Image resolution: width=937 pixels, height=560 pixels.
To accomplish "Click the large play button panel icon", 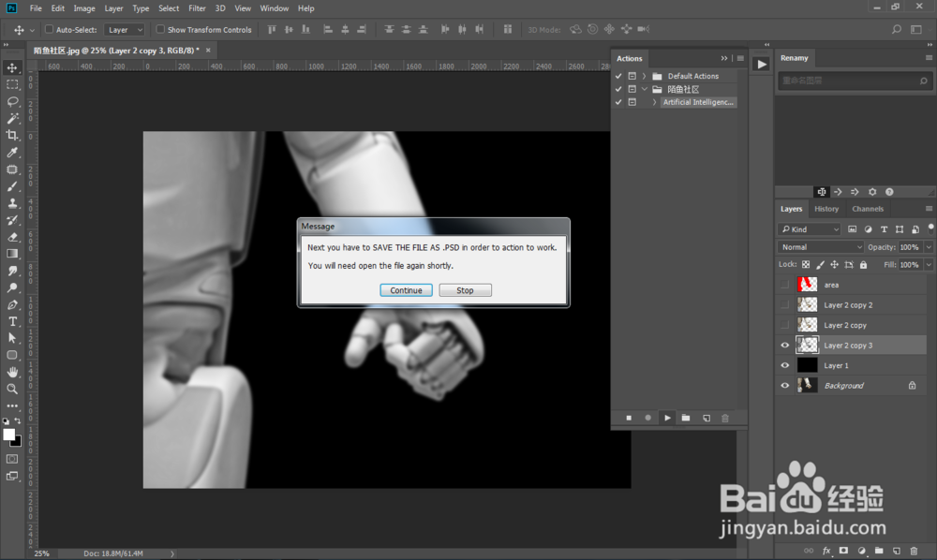I will 761,64.
